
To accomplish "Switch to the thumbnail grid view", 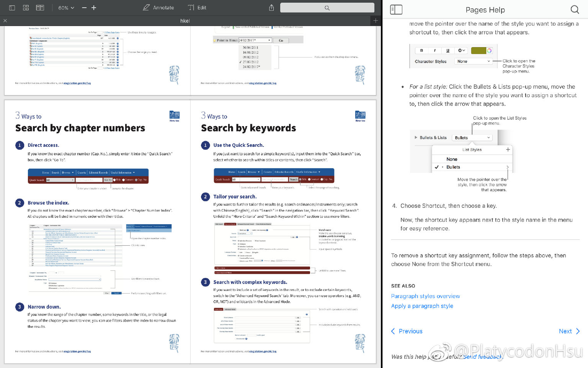I will click(26, 8).
